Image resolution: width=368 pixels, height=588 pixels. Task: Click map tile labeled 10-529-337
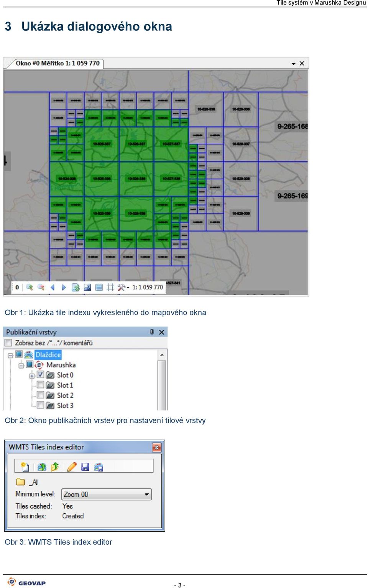pos(241,144)
